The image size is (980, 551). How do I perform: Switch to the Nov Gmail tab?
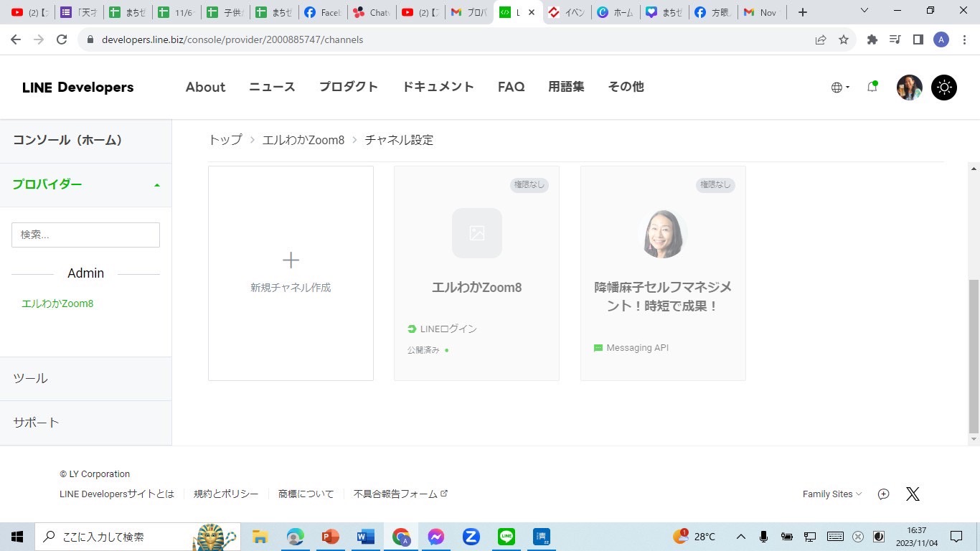762,12
